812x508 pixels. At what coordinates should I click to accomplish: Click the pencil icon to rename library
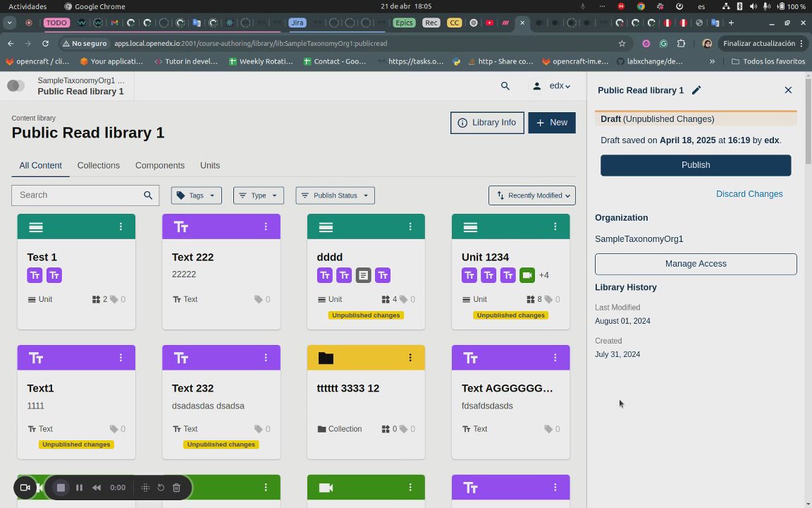696,90
